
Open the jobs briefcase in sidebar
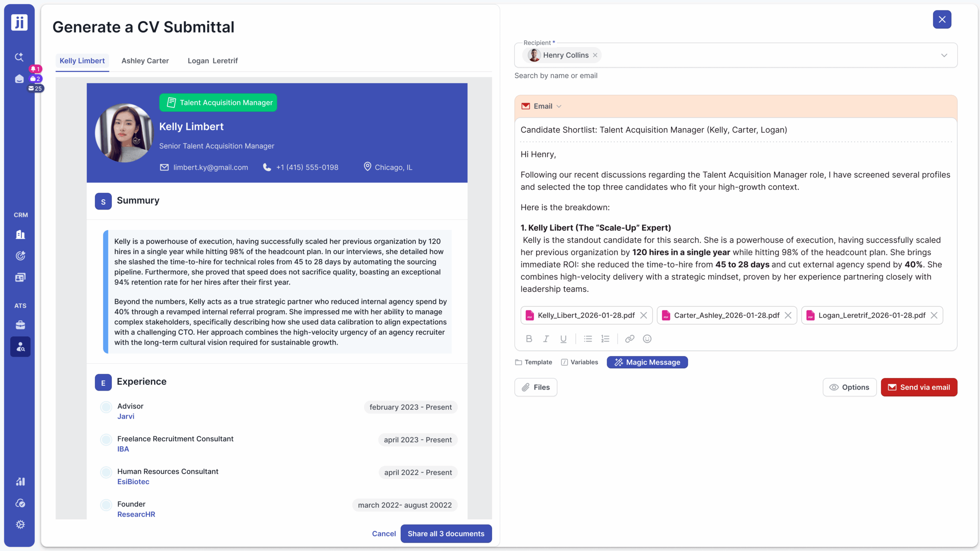[20, 325]
